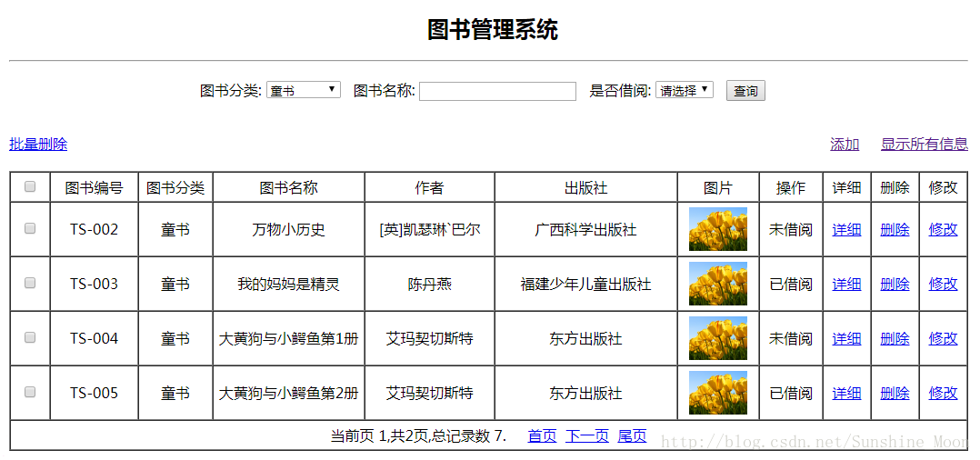Open the 是否借阅 dropdown showing 请选择
The width and height of the screenshot is (980, 460).
pyautogui.click(x=685, y=90)
